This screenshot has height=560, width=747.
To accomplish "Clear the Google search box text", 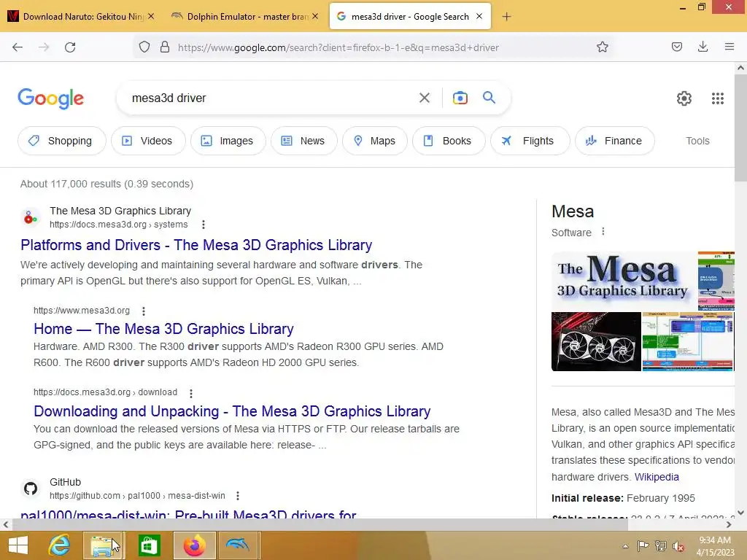I will coord(425,98).
